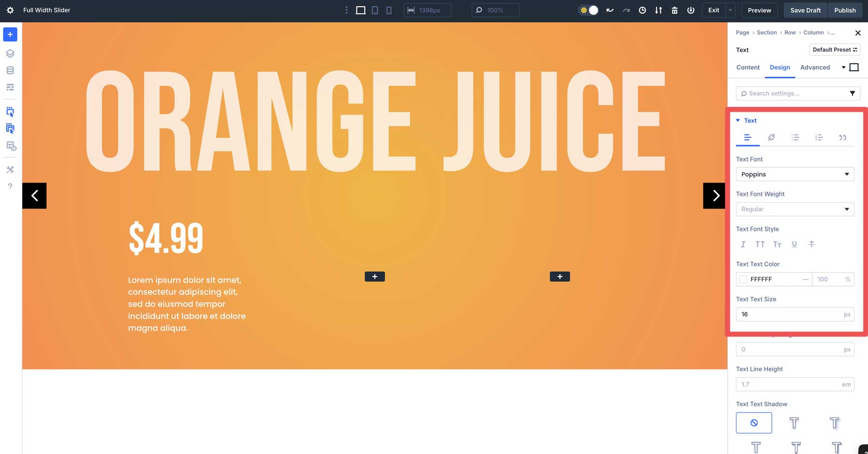
Task: Open the quote styling subtab
Action: click(x=843, y=137)
